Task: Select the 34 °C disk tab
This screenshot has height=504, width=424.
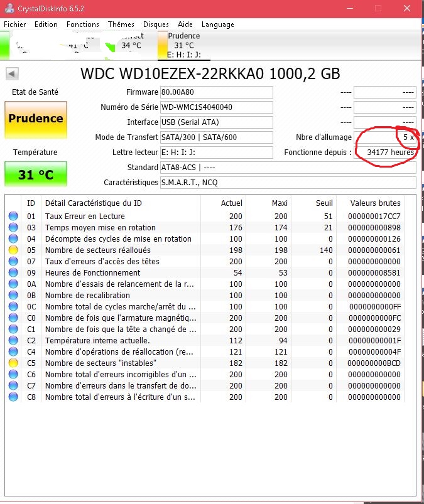Action: [x=131, y=45]
